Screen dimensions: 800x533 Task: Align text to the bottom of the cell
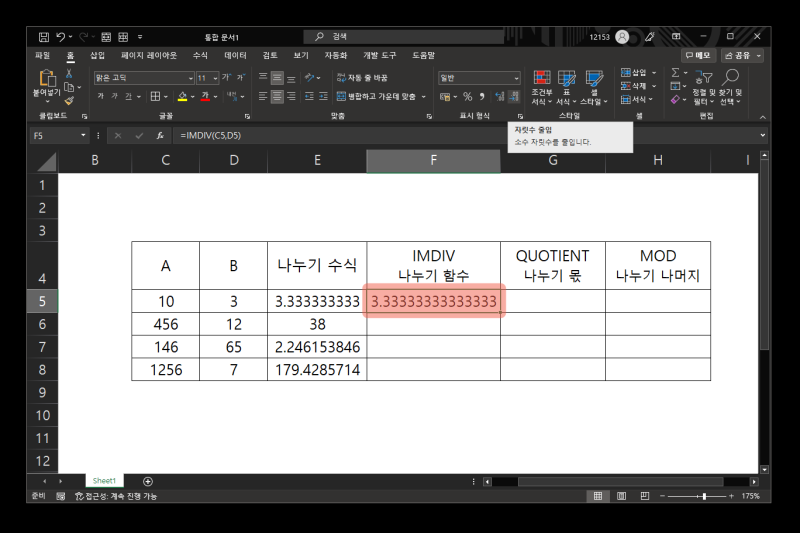tap(291, 78)
